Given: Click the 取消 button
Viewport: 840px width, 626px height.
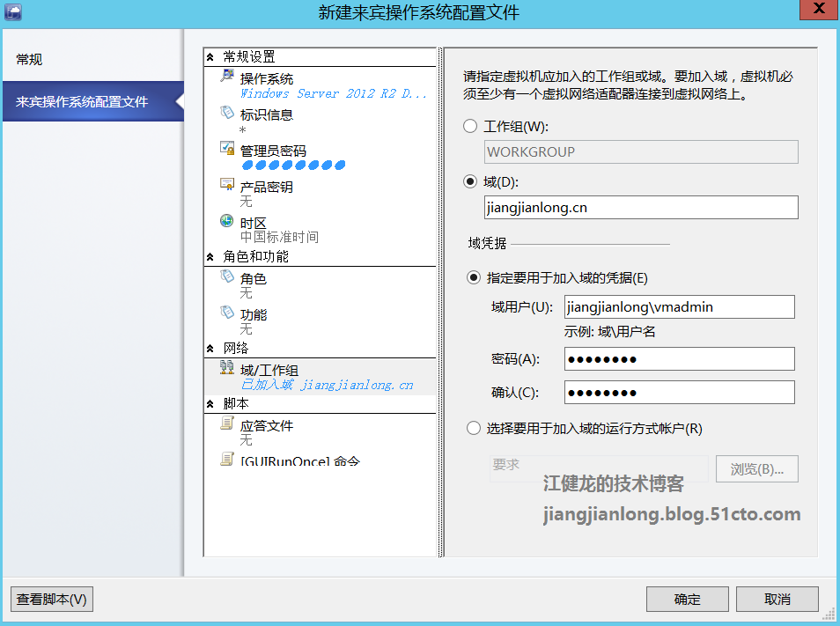Looking at the screenshot, I should pyautogui.click(x=777, y=600).
